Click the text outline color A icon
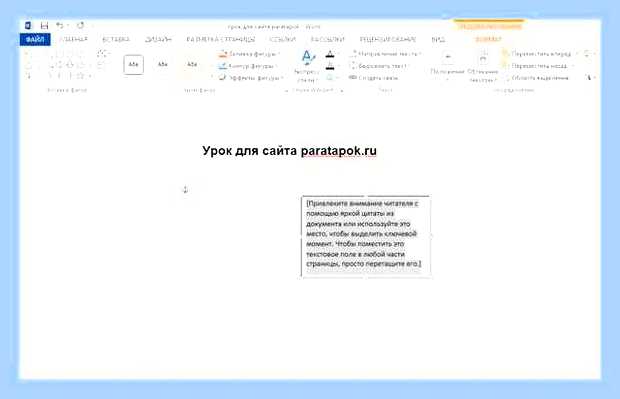The image size is (620, 399). [329, 66]
